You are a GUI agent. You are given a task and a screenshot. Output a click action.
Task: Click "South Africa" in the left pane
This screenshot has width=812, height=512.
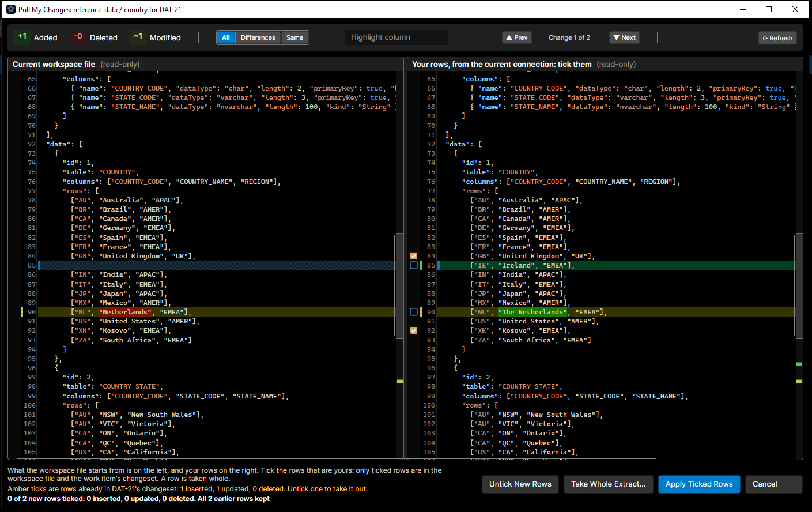coord(126,340)
